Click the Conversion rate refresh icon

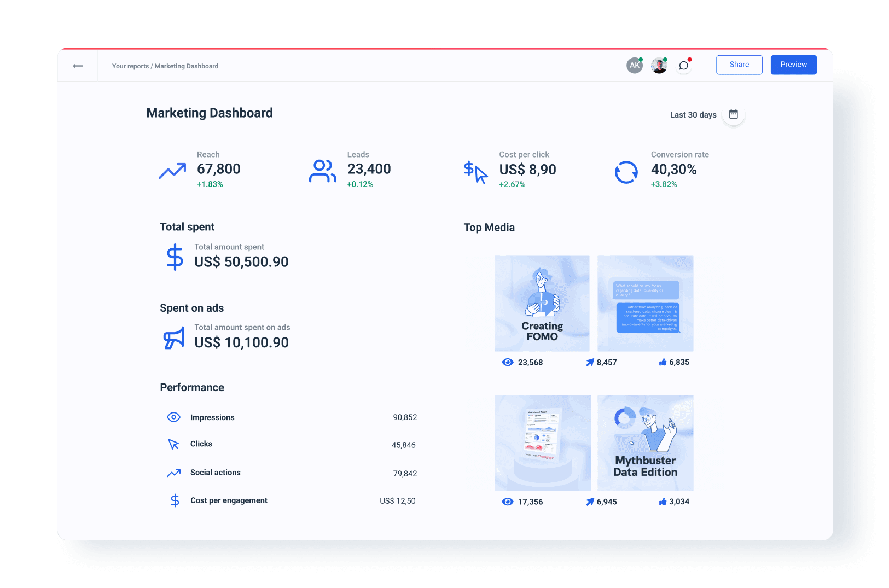(x=626, y=171)
